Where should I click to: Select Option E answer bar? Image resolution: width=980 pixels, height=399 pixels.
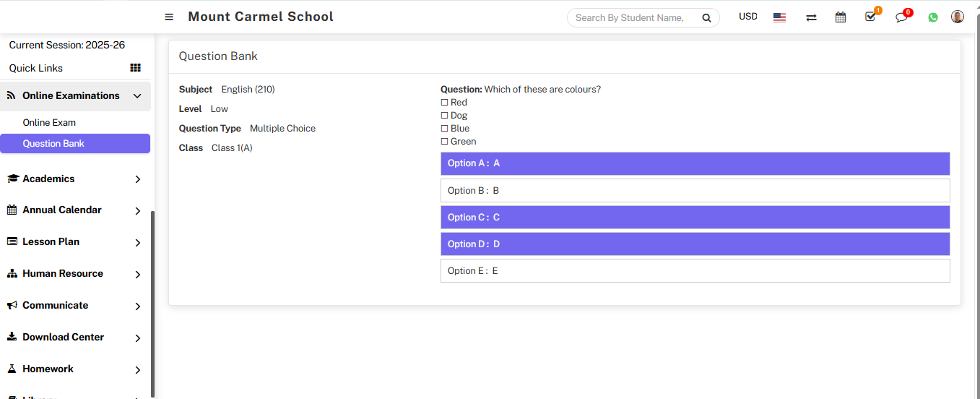[695, 271]
